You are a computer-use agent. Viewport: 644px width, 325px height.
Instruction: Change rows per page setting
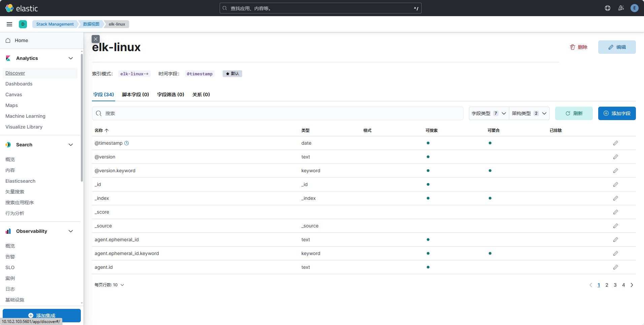pos(109,285)
